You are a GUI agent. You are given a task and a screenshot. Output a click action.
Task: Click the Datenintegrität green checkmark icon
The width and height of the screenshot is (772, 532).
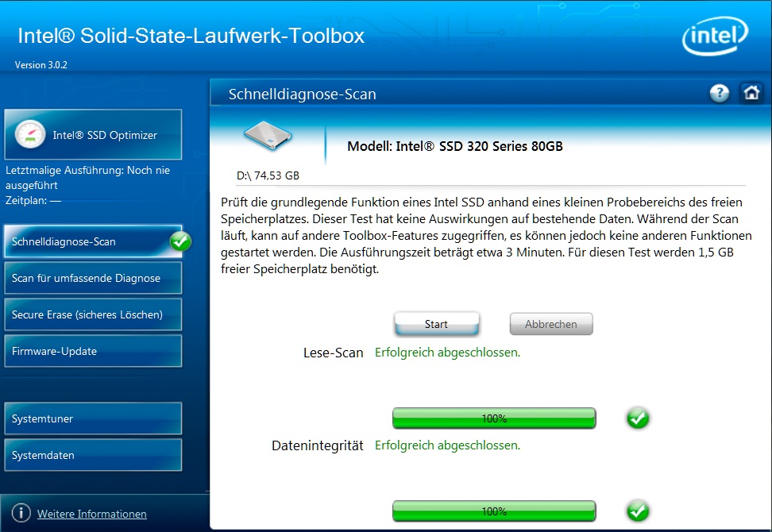(x=638, y=511)
